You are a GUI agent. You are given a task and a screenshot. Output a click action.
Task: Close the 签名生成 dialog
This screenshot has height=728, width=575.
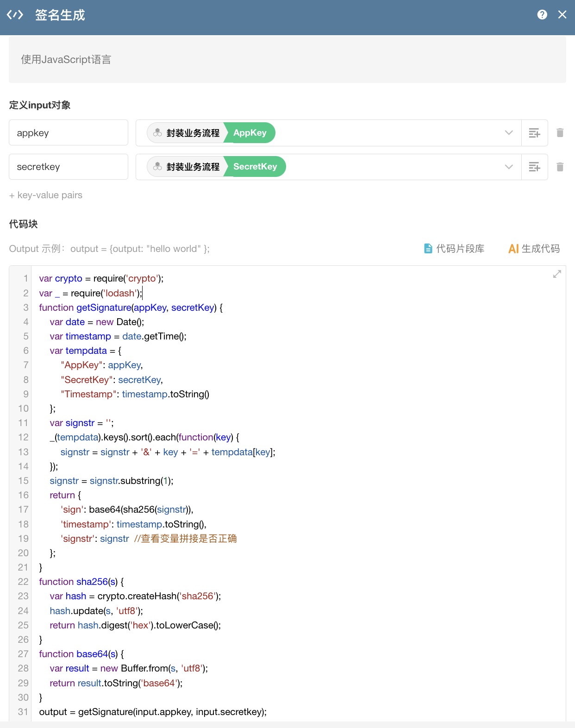pos(562,15)
